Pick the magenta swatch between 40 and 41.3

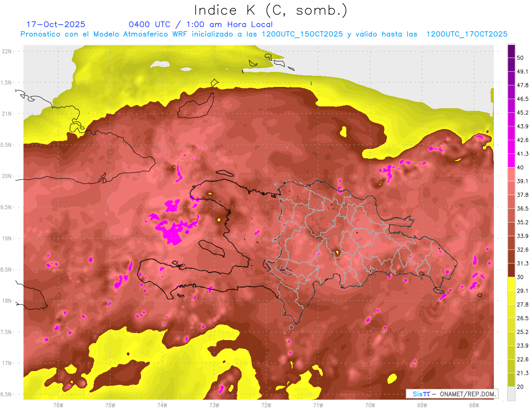(511, 160)
